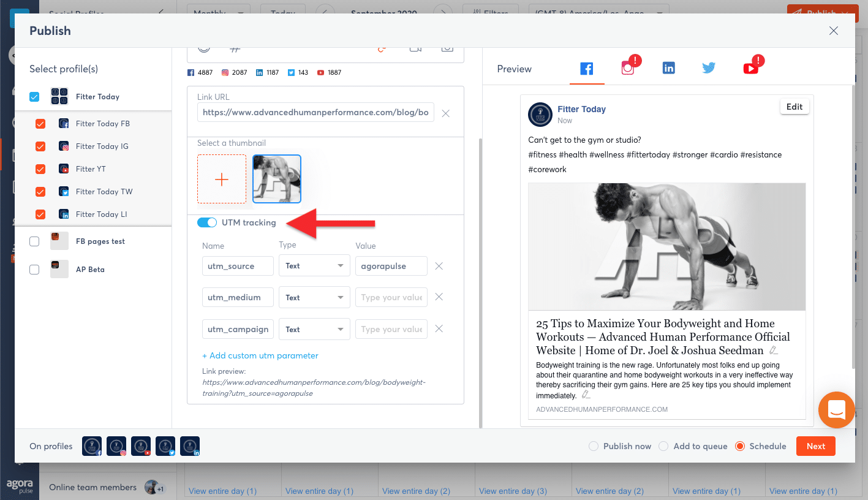This screenshot has height=500, width=868.
Task: Check the FB pages test profile
Action: tap(34, 241)
